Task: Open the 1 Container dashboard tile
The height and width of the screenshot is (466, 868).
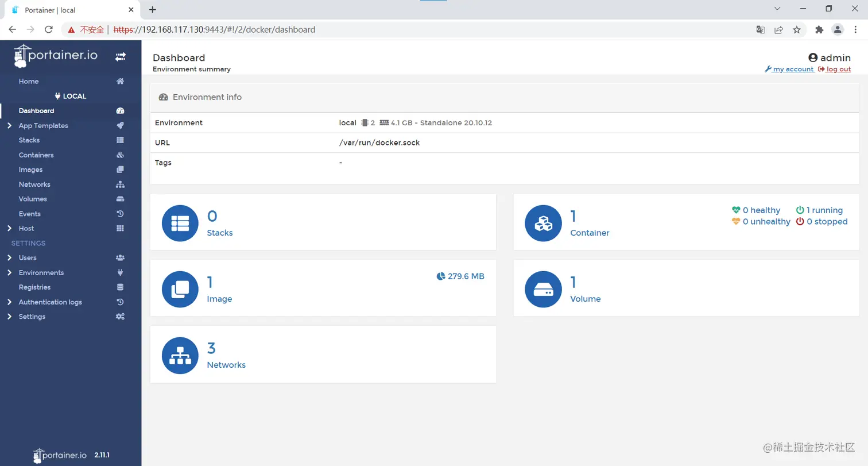Action: [686, 222]
